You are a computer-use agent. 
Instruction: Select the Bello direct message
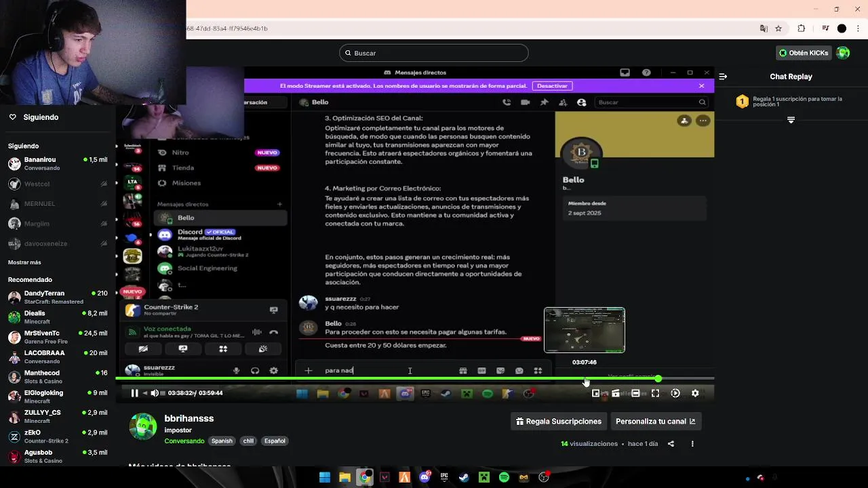pyautogui.click(x=220, y=218)
